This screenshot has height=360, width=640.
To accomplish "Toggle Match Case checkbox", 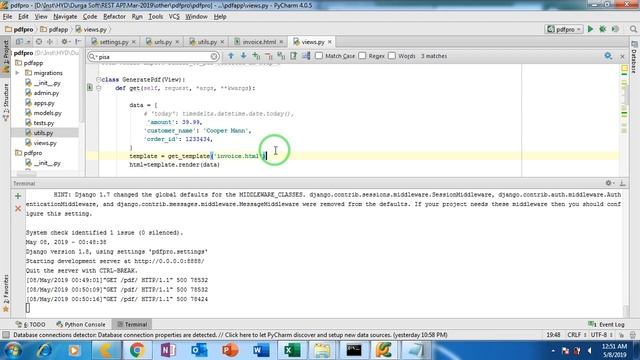I will pyautogui.click(x=319, y=56).
